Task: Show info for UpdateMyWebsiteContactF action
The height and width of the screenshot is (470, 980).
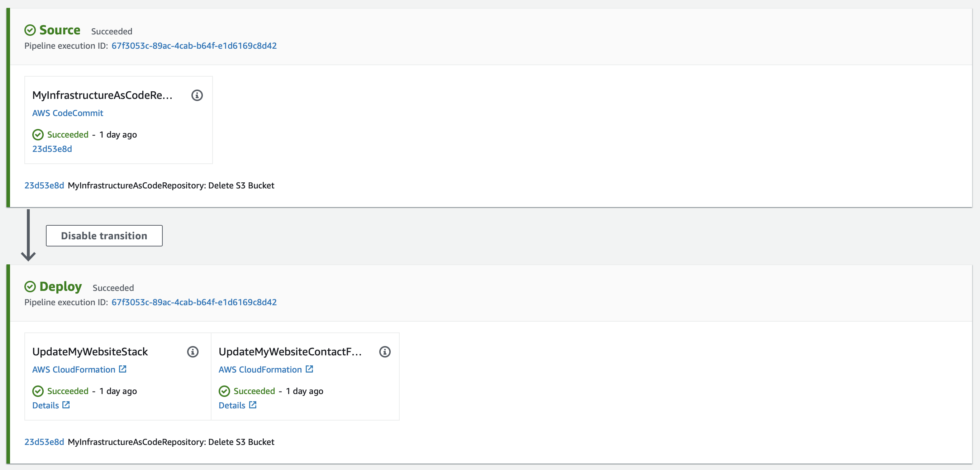Action: [x=385, y=352]
